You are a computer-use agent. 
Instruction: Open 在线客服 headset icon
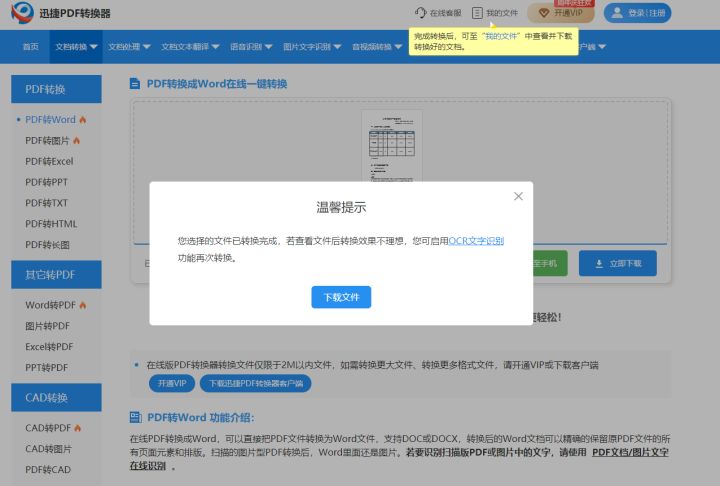[420, 13]
